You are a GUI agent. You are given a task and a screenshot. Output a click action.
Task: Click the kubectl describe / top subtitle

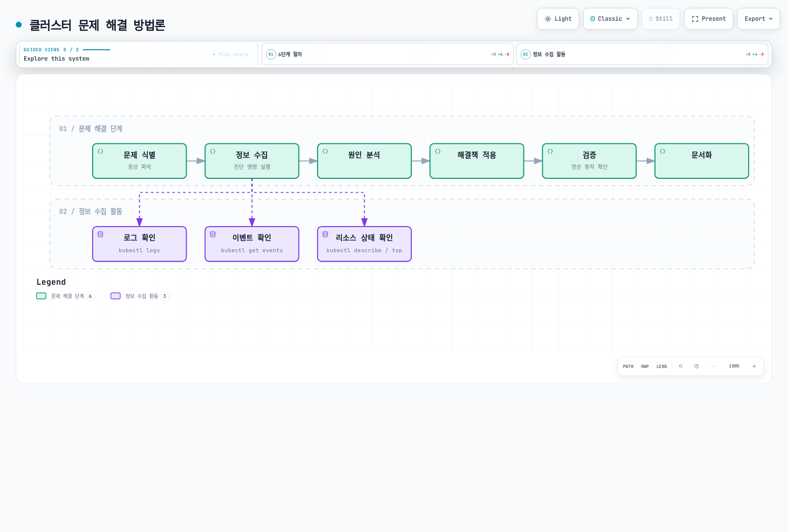point(364,250)
